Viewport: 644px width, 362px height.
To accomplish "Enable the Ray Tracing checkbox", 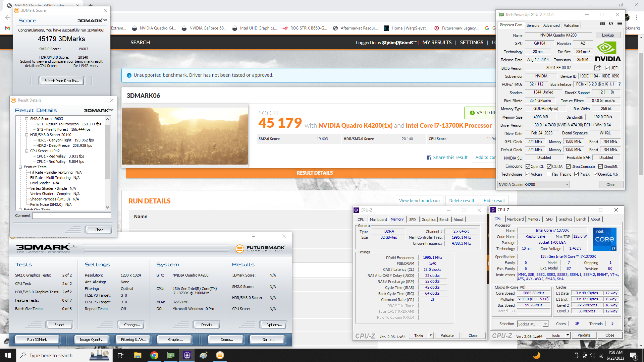I will (549, 174).
